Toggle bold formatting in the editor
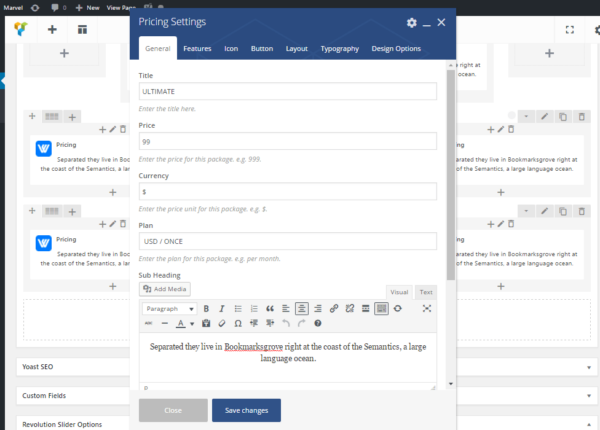Screen dimensions: 600x430 (206, 309)
